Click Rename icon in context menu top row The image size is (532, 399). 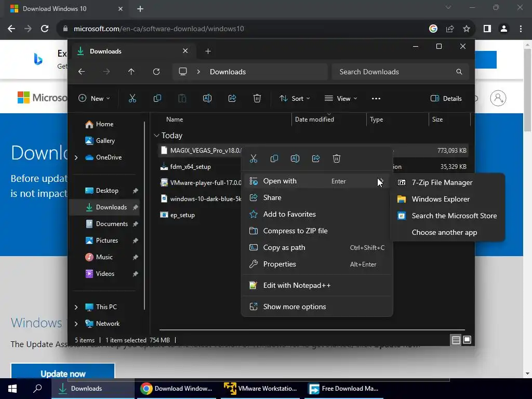tap(295, 158)
